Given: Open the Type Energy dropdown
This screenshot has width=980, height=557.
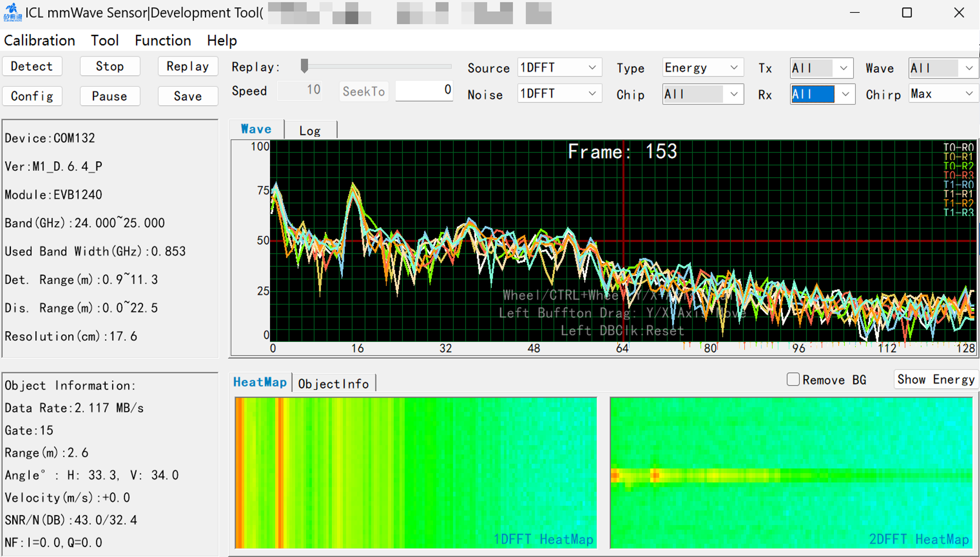Looking at the screenshot, I should point(703,68).
